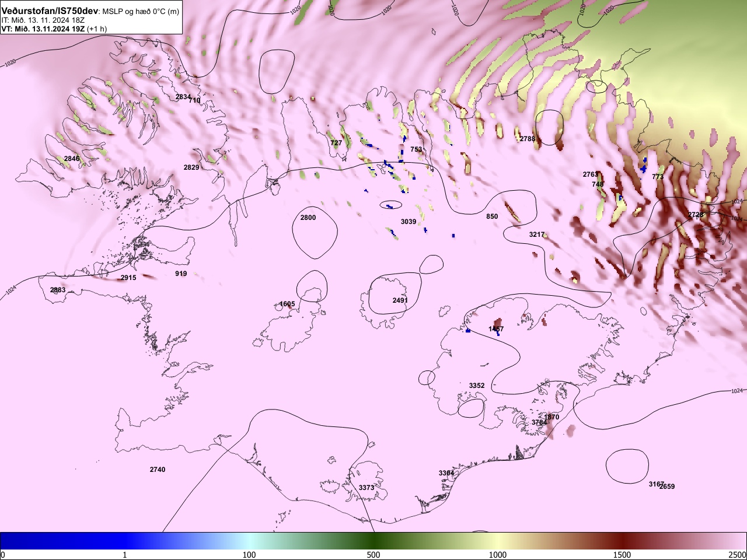
Task: Click the 2829 value on the map
Action: pos(191,167)
